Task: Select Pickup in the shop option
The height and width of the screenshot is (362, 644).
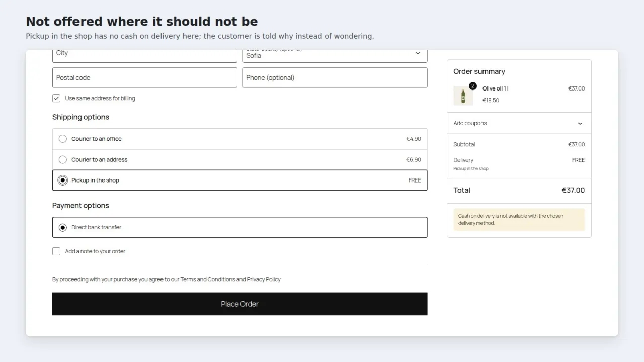Action: click(239, 180)
